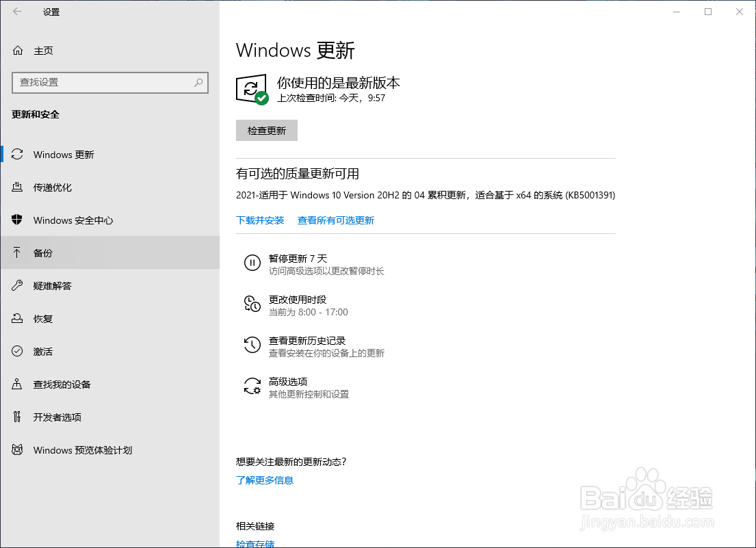Image resolution: width=756 pixels, height=548 pixels.
Task: 打开查看所有可选更新链接
Action: coord(336,220)
